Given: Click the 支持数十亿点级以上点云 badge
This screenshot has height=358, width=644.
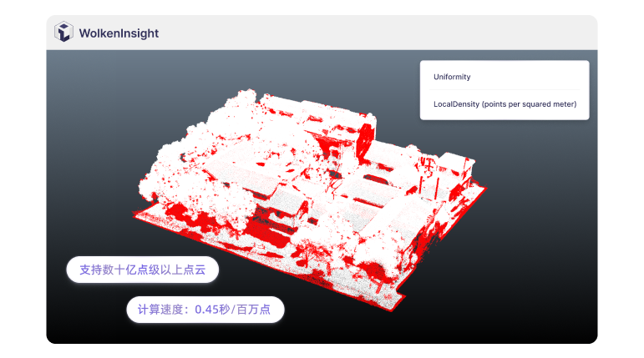Looking at the screenshot, I should [143, 270].
